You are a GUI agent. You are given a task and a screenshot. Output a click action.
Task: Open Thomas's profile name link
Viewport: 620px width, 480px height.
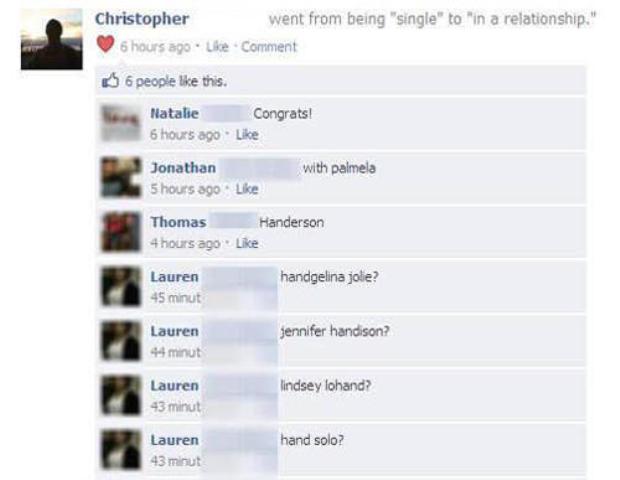178,222
